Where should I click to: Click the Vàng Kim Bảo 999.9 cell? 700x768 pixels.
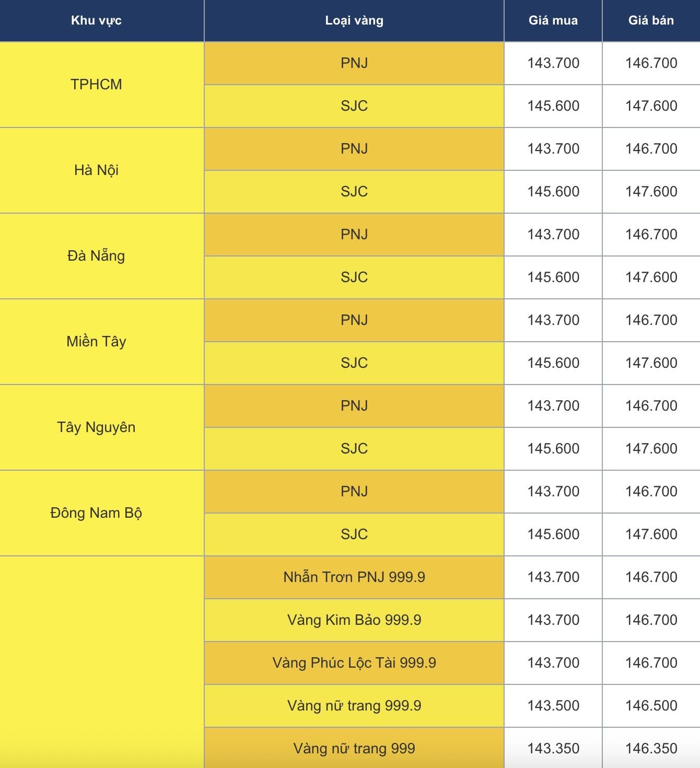354,620
